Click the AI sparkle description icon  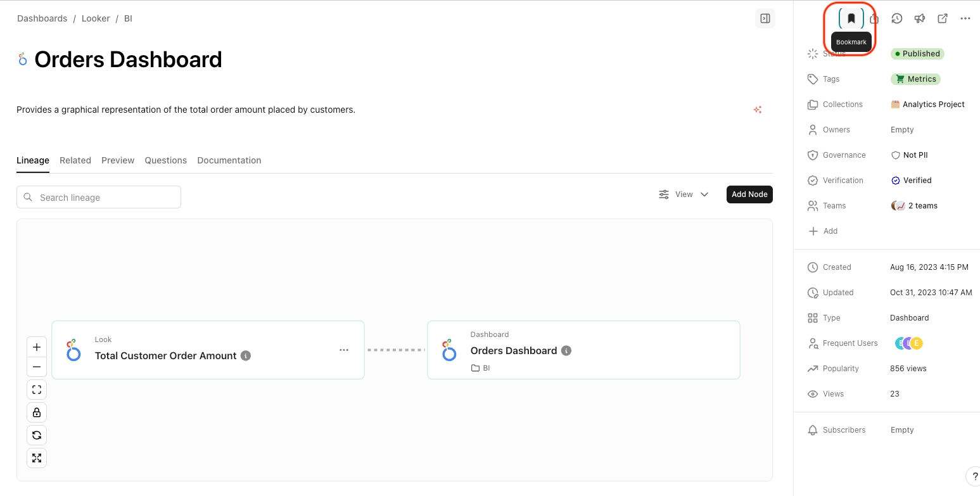coord(757,110)
